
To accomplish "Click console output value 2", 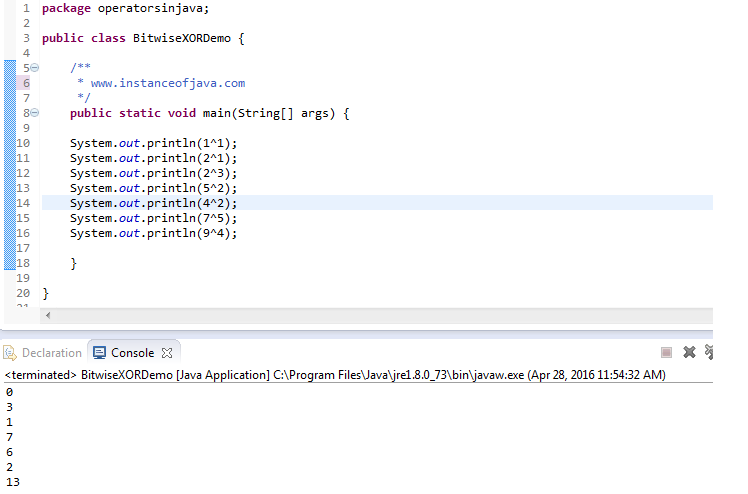I will 10,467.
